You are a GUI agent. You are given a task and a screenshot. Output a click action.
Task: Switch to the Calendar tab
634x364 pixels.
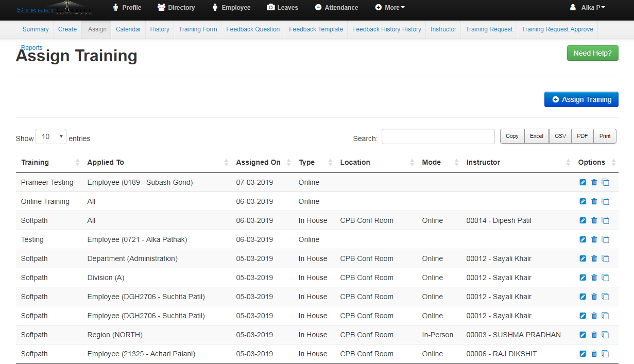point(128,29)
